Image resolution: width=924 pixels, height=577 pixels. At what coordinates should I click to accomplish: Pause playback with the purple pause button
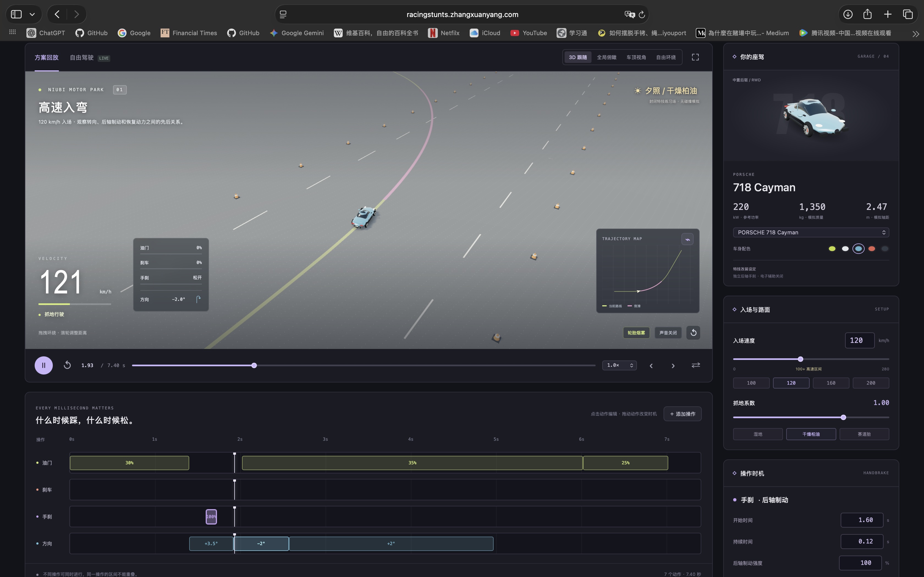point(43,365)
